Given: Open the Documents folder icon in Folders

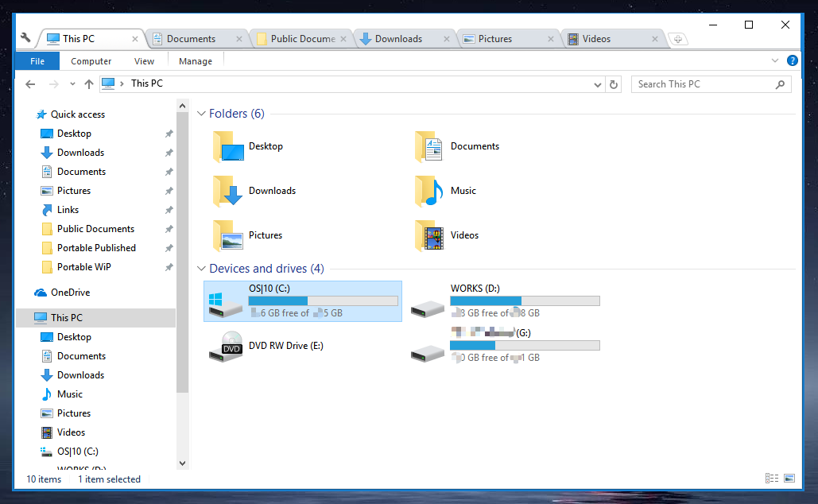Looking at the screenshot, I should [x=429, y=146].
